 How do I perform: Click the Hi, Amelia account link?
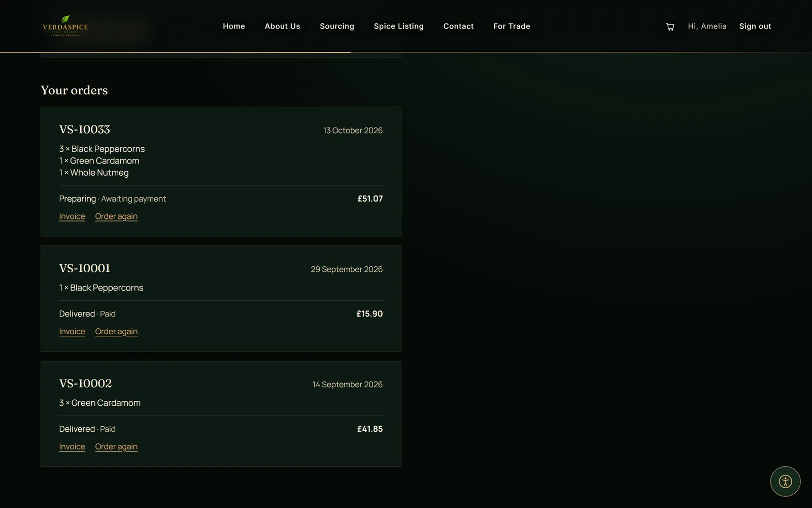pos(707,26)
